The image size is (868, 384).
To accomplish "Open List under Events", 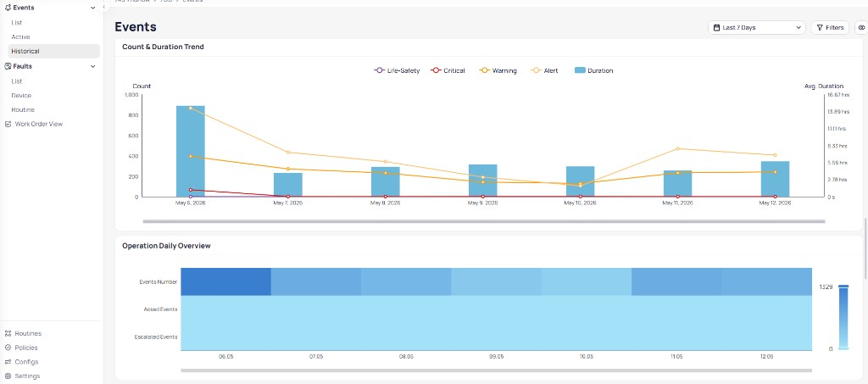I will [17, 23].
